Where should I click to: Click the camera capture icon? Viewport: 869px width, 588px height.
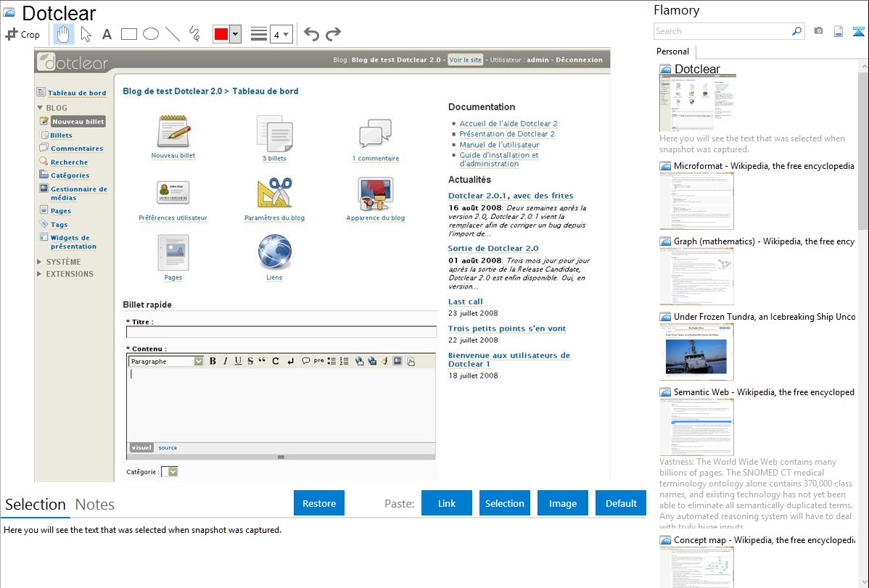818,31
